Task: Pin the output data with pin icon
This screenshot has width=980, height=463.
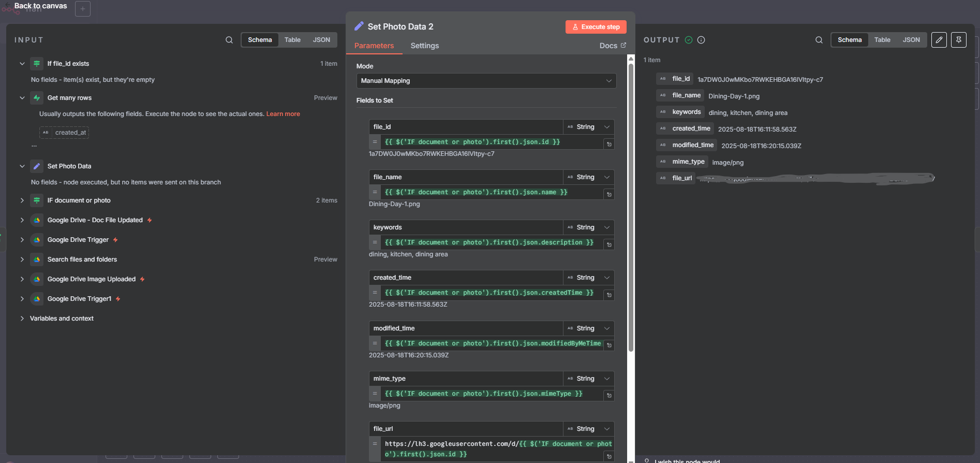Action: click(x=959, y=40)
